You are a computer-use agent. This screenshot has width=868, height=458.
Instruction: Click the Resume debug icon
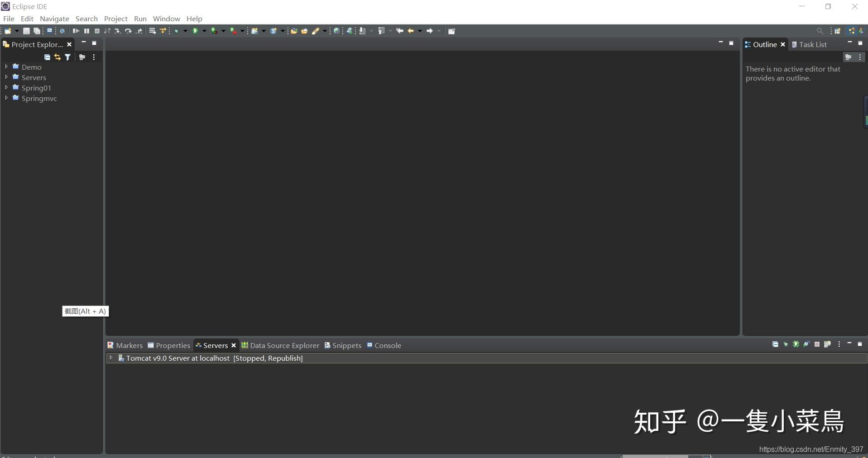pos(76,31)
